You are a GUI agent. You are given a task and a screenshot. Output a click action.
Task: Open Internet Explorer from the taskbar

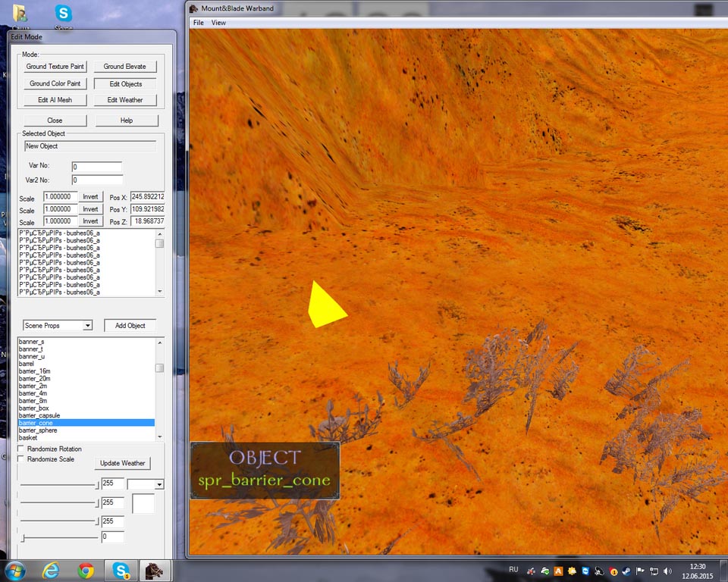click(52, 570)
